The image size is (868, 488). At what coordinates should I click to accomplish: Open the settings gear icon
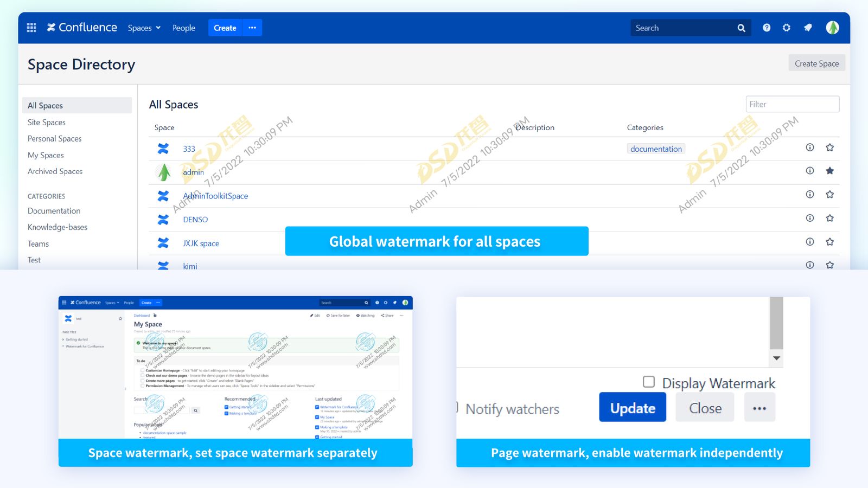pyautogui.click(x=787, y=28)
